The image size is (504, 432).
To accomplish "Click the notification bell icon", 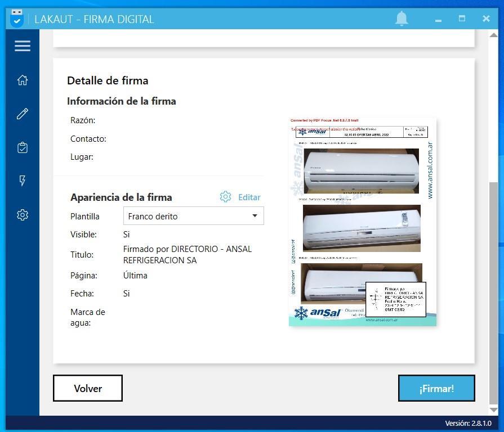I will [402, 19].
